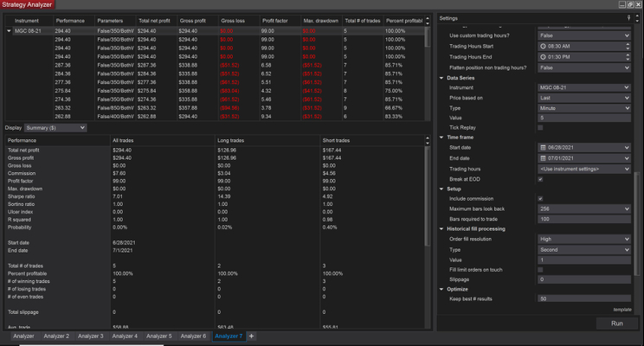Viewport: 644px width, 346px height.
Task: Click the calendar icon beside Start date
Action: 542,148
